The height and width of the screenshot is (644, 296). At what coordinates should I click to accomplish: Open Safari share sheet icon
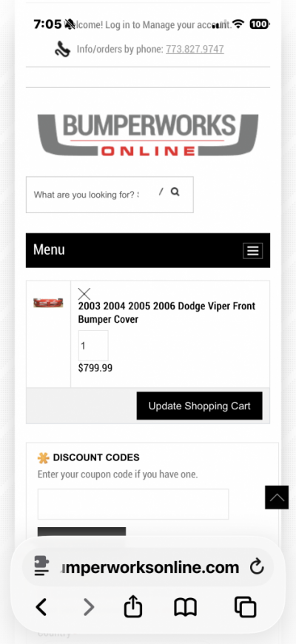133,607
